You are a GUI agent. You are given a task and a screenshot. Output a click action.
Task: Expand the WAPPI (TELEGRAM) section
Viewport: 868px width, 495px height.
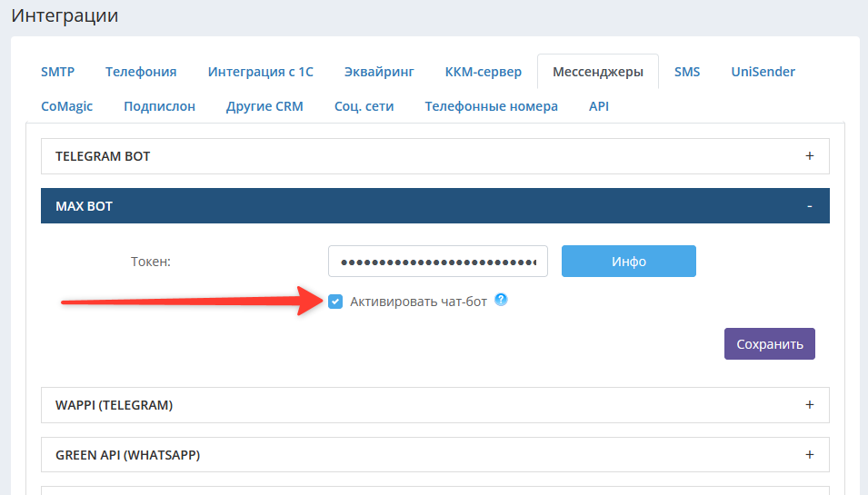[434, 405]
